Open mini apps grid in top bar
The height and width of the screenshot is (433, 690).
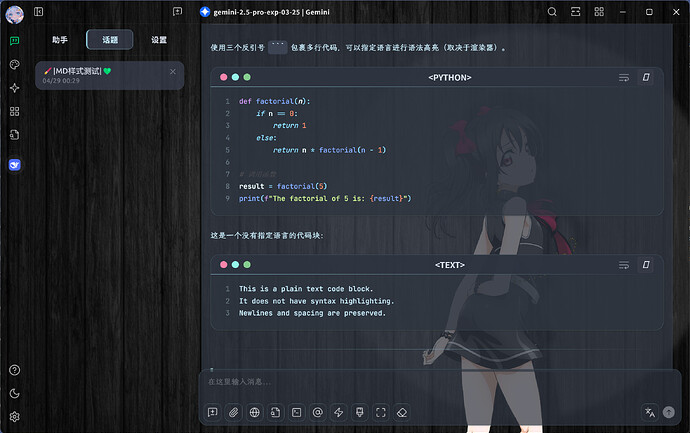[x=599, y=12]
